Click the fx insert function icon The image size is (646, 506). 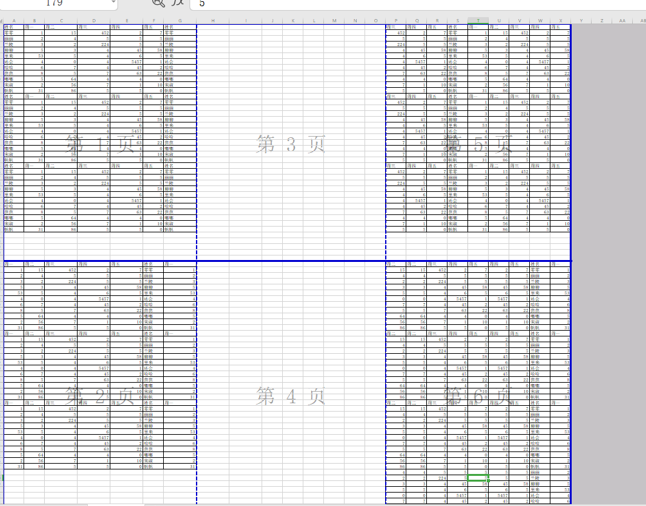[178, 2]
